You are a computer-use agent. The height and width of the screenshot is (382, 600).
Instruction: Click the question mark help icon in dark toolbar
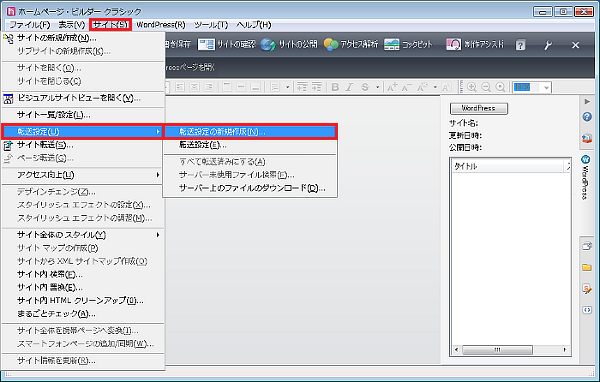520,45
